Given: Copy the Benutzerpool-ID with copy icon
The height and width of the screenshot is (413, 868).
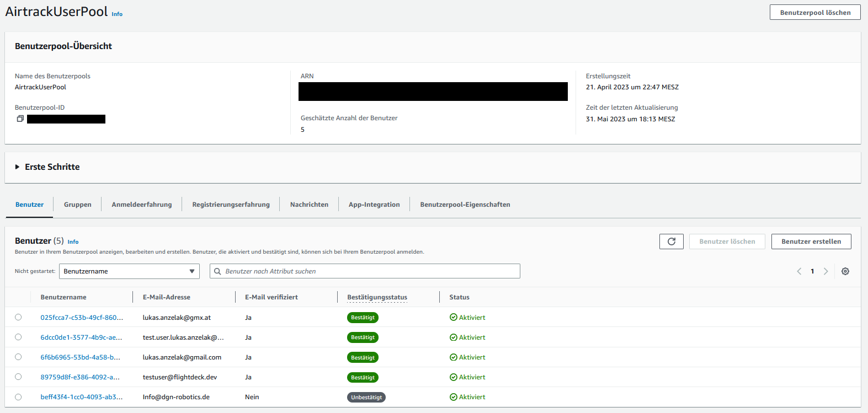Looking at the screenshot, I should (x=20, y=119).
